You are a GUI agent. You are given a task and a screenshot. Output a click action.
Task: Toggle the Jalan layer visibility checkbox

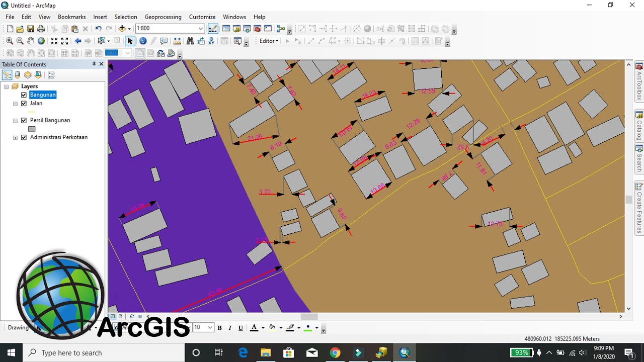coord(24,104)
